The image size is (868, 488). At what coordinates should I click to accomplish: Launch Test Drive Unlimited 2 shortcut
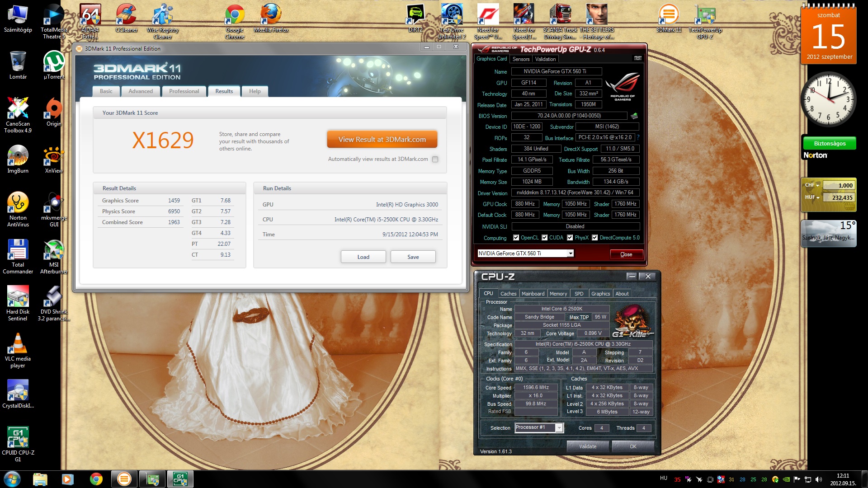pyautogui.click(x=452, y=21)
